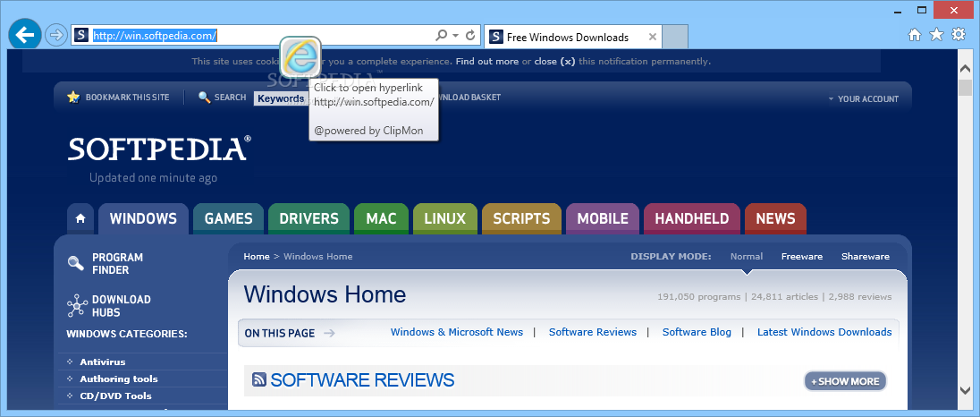Refresh the page with the reload icon
The width and height of the screenshot is (980, 417).
click(471, 36)
